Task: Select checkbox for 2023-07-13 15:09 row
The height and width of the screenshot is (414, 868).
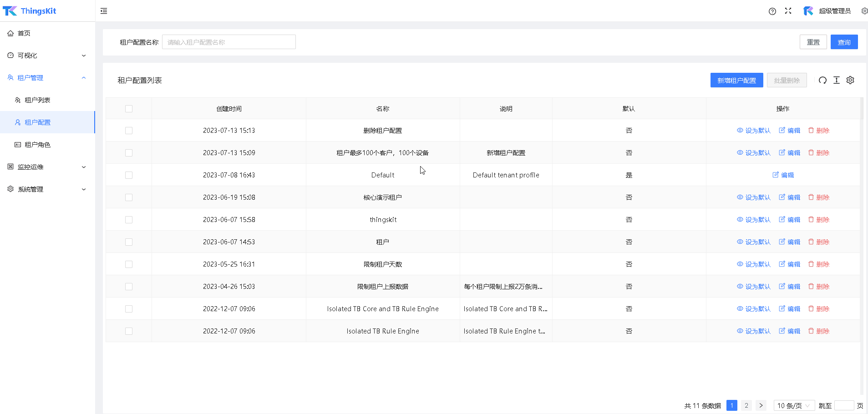Action: point(129,153)
